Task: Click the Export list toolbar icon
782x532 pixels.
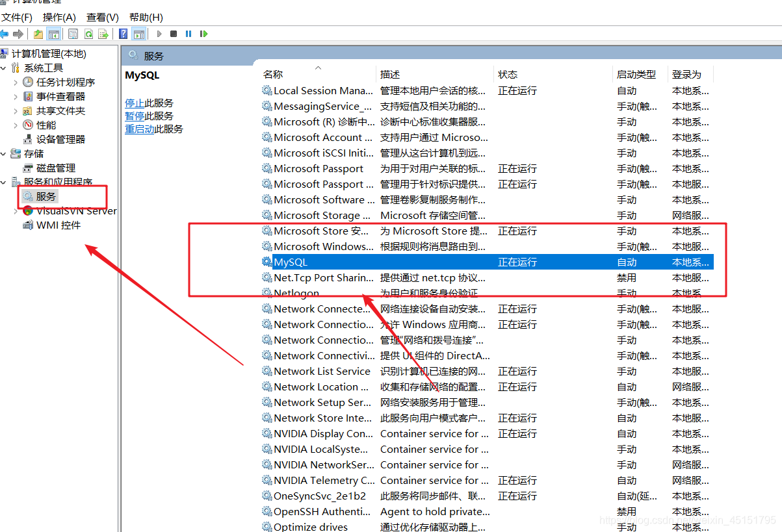Action: pyautogui.click(x=104, y=34)
